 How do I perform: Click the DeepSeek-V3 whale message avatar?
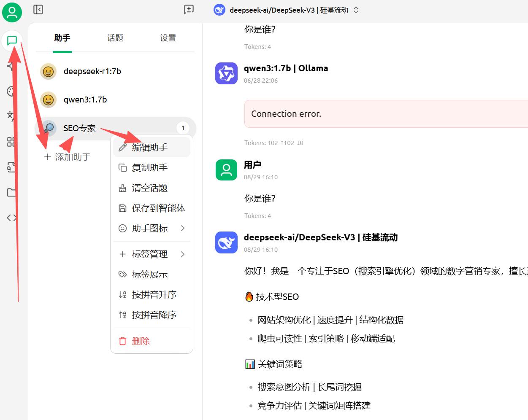[x=226, y=242]
